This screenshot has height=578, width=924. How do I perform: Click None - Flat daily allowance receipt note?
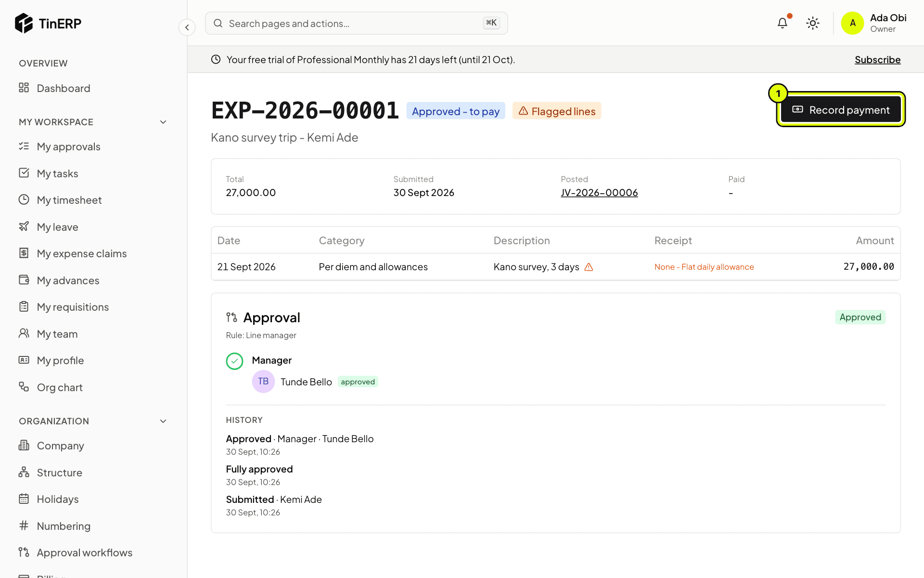[x=704, y=267]
